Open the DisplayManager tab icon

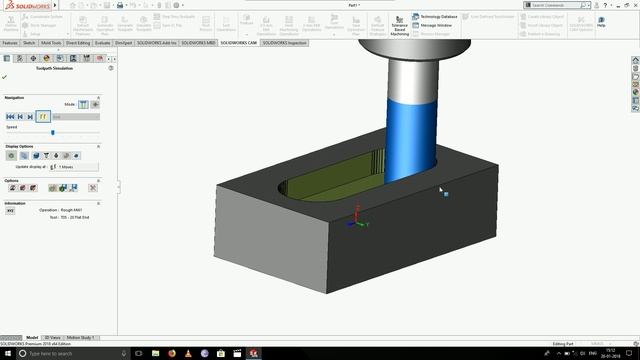coord(47,58)
